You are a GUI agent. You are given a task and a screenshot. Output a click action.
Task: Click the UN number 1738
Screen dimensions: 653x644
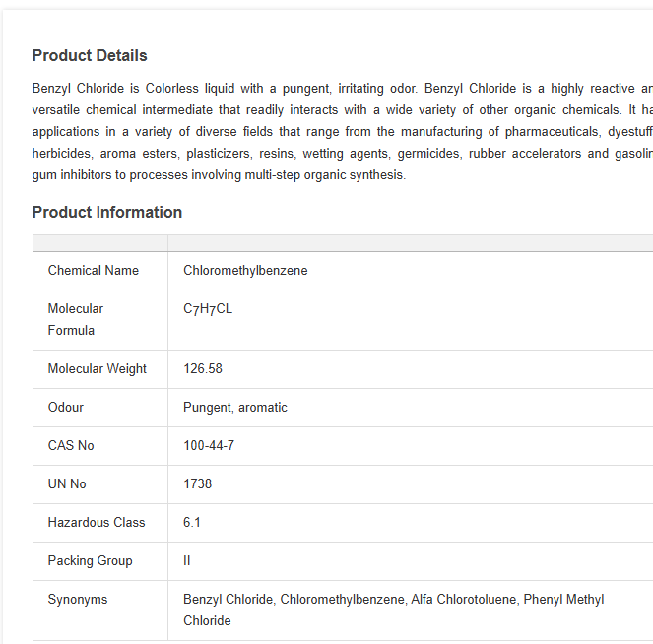[x=197, y=484]
